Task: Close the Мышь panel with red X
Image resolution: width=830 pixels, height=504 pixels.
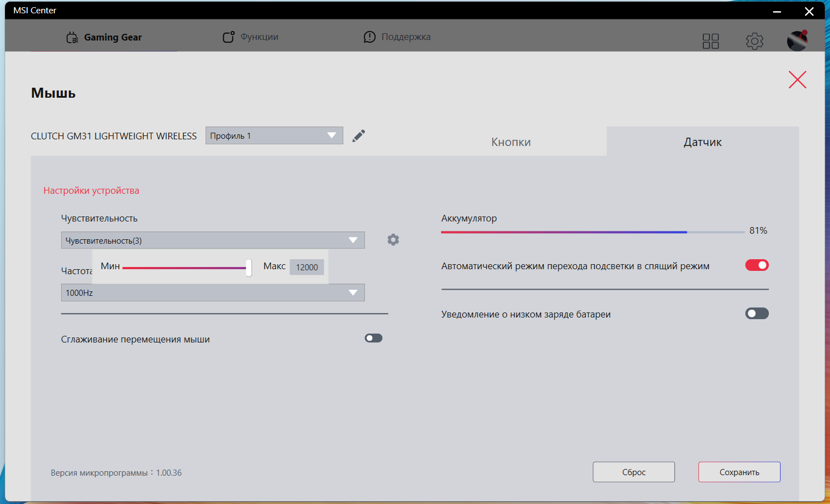Action: 797,80
